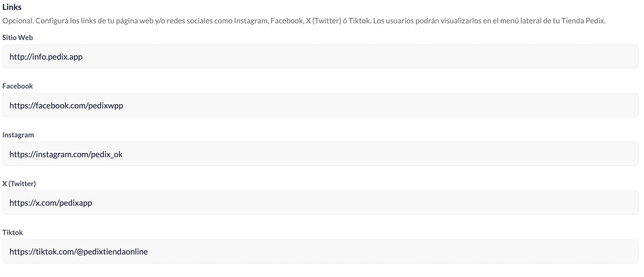This screenshot has height=277, width=644.
Task: Click the word "Opcional" in the description
Action: click(17, 21)
